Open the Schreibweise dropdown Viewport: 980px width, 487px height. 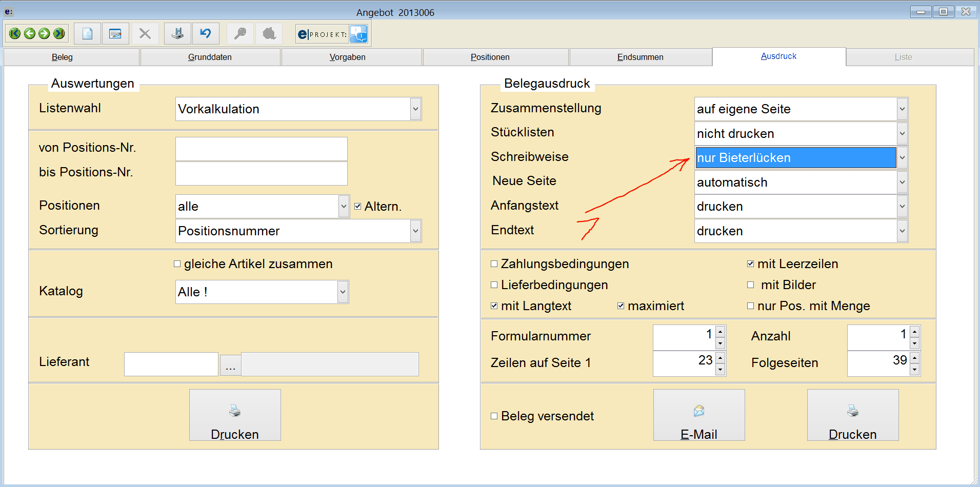click(902, 158)
